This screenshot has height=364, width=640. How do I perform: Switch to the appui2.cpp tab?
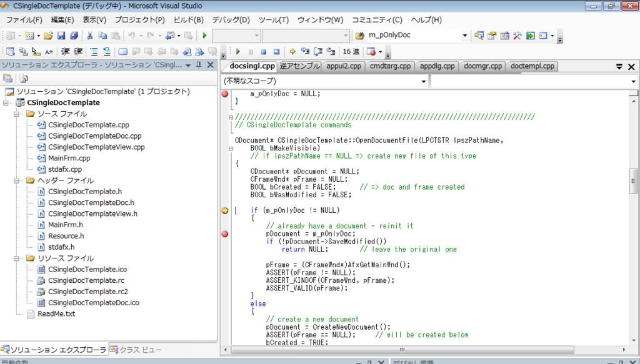(344, 66)
